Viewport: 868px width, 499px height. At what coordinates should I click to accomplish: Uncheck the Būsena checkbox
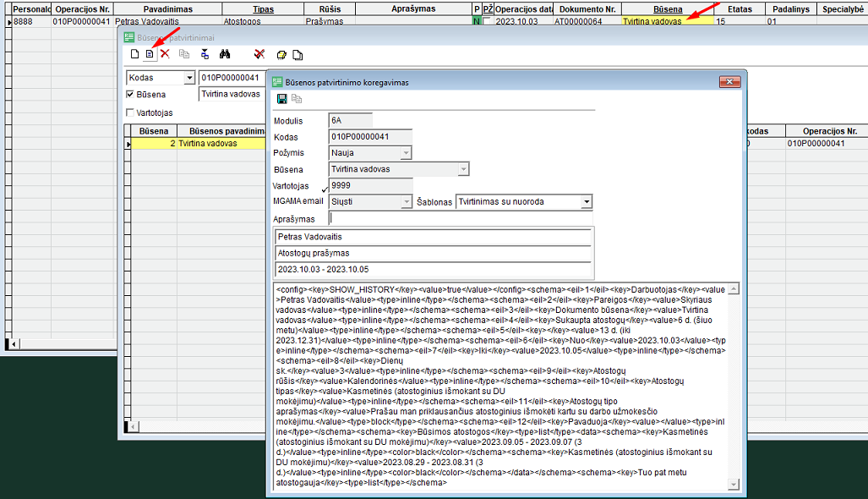(x=130, y=95)
